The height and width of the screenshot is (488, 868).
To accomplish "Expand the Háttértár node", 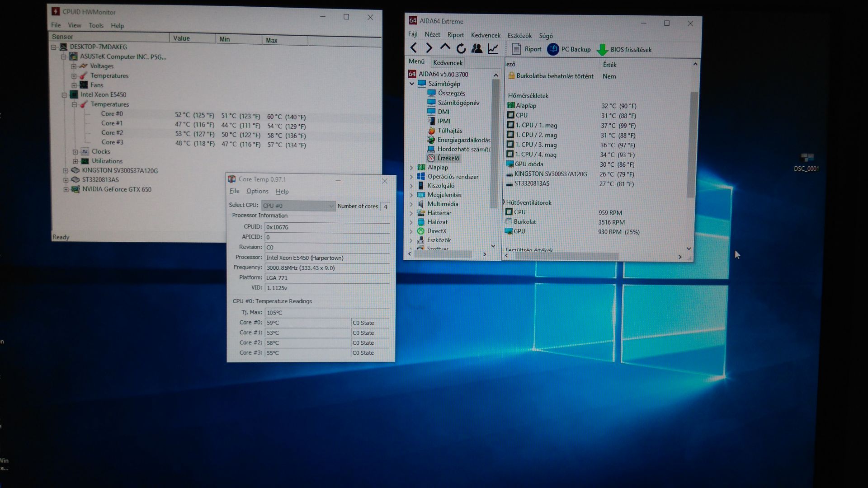I will (x=411, y=213).
